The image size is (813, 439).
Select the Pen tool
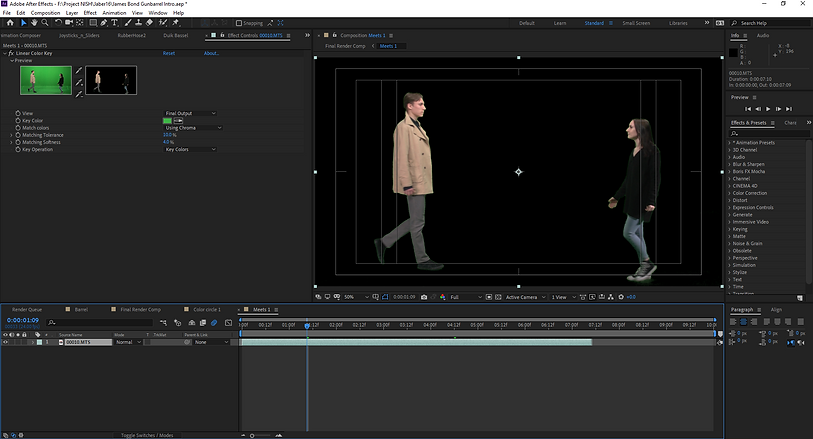[x=104, y=23]
